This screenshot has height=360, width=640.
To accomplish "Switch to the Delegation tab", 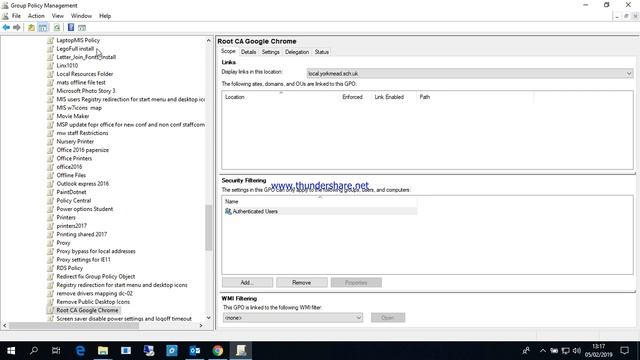I will [x=297, y=52].
